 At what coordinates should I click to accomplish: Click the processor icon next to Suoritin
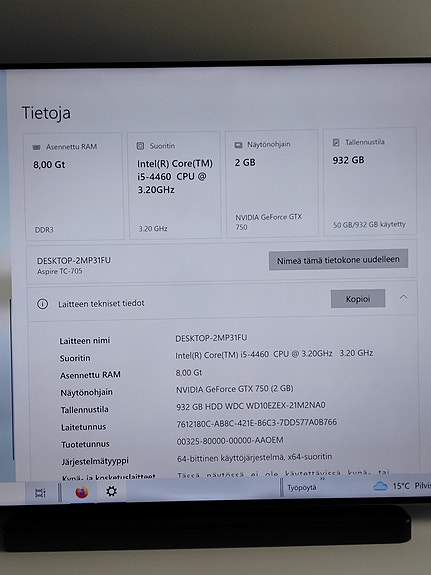click(140, 146)
